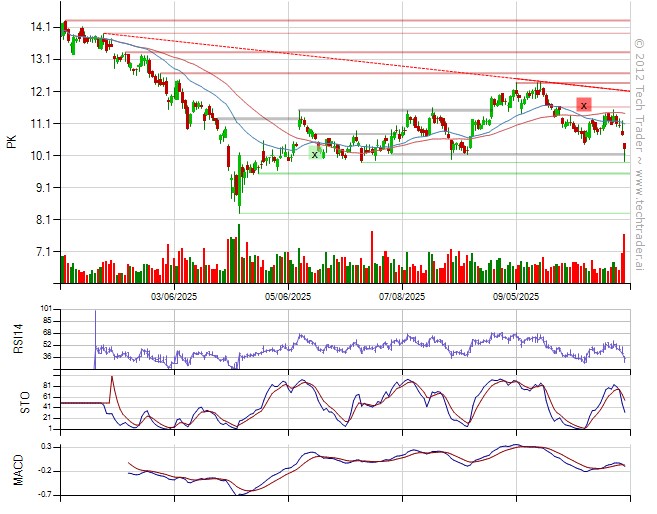
Task: Click the 14.1 price axis value
Action: (41, 27)
